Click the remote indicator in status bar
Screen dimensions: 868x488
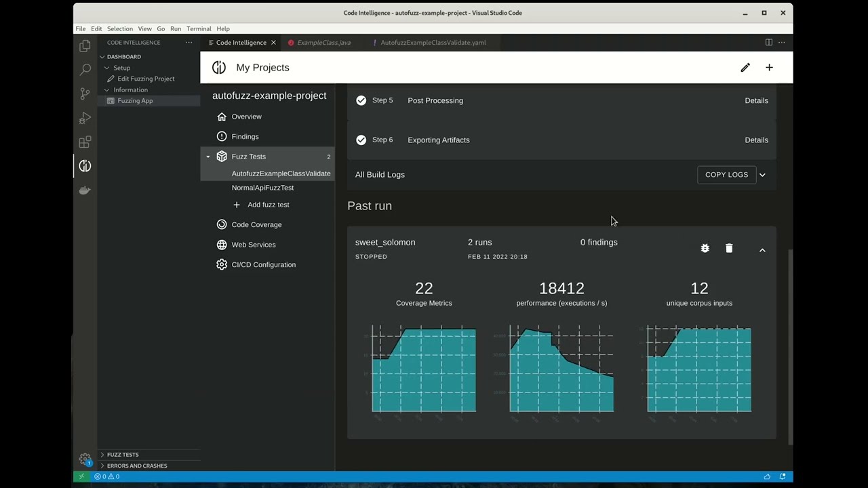(x=81, y=476)
